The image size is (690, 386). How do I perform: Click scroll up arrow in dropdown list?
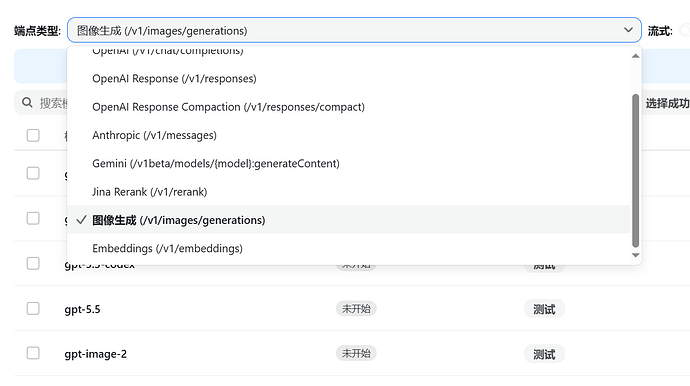coord(635,56)
